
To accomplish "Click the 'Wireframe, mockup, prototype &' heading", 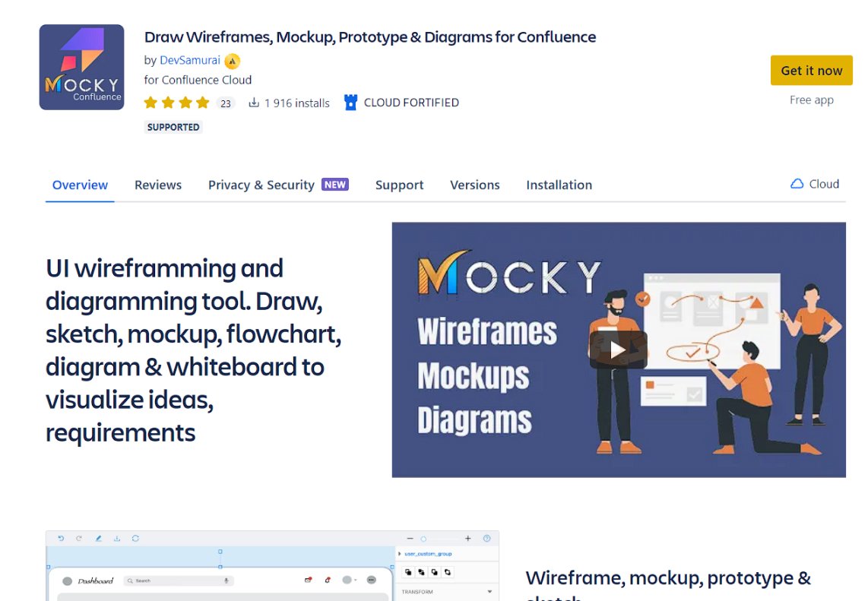I will tap(668, 577).
